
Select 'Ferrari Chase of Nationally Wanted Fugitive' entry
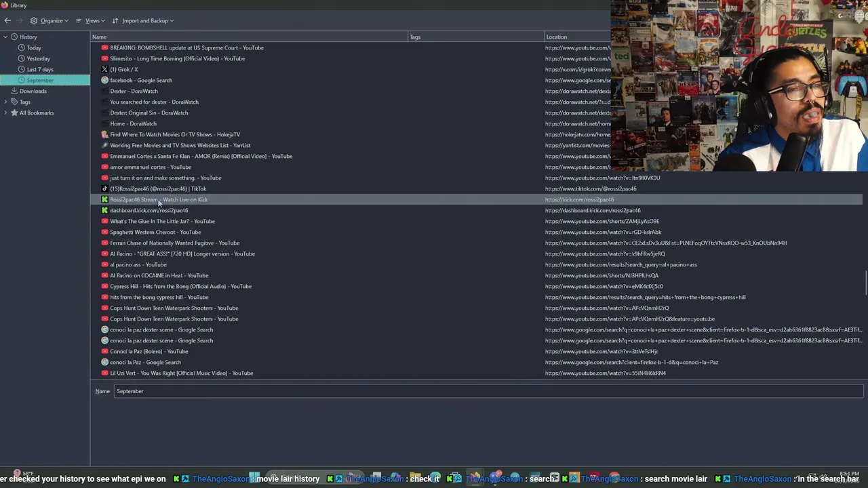(174, 243)
